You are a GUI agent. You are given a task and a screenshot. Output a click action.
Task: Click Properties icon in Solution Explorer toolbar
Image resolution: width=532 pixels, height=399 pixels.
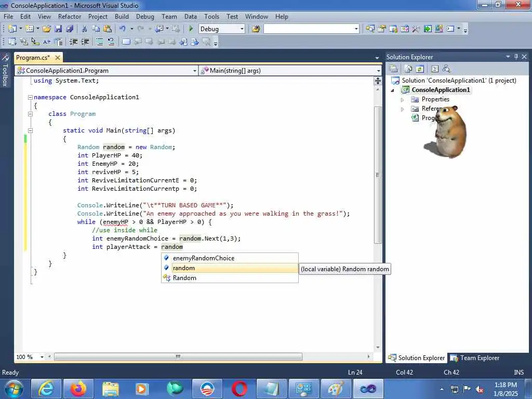[394, 69]
